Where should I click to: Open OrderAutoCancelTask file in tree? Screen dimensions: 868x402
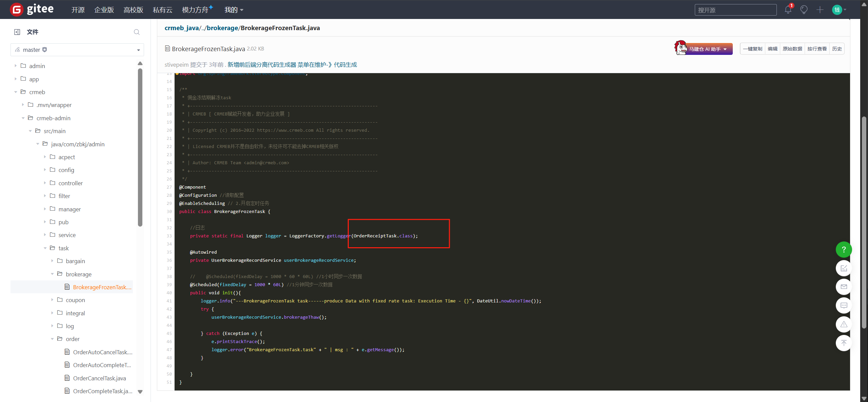coord(103,352)
